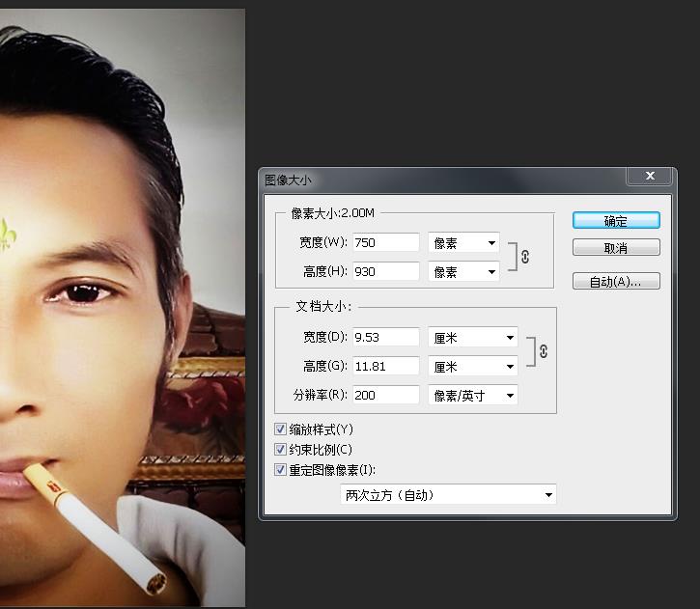Click the 确定 button to confirm
Image resolution: width=700 pixels, height=609 pixels.
coord(616,220)
